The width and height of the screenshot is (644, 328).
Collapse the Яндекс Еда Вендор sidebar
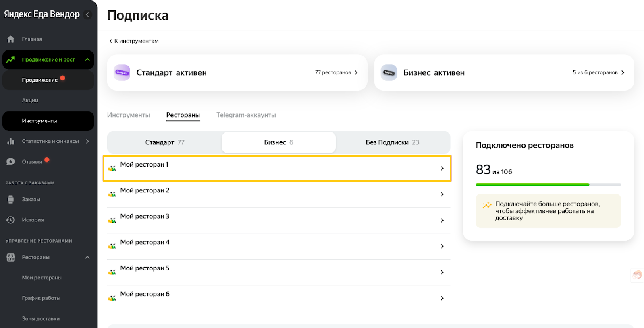tap(87, 14)
